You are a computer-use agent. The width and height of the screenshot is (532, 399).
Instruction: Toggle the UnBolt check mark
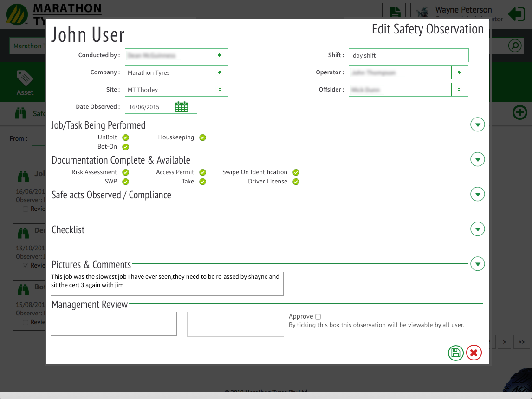click(x=125, y=137)
